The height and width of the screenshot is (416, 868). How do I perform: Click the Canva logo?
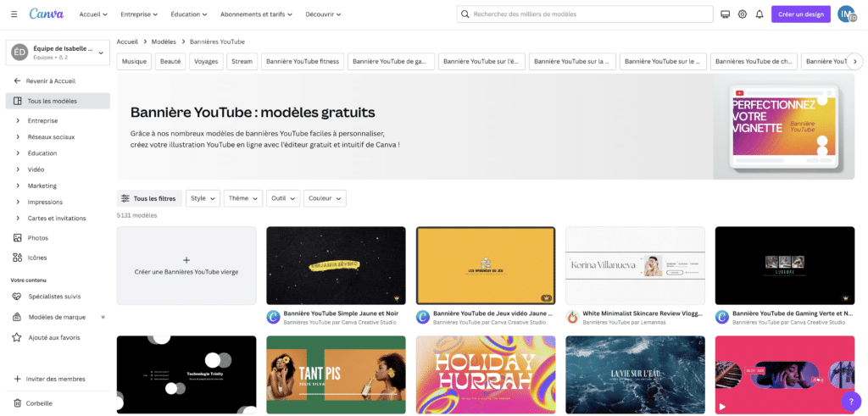(47, 14)
